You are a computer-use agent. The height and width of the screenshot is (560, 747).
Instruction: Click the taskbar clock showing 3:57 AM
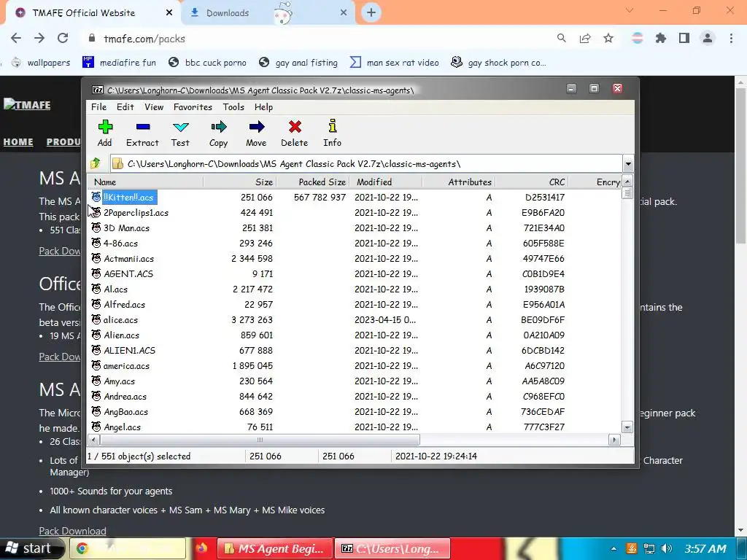point(705,548)
